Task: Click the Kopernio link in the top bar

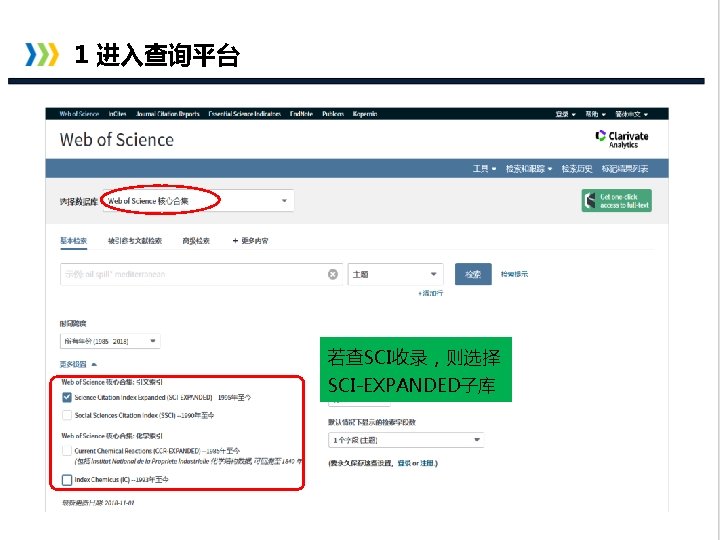Action: (365, 114)
